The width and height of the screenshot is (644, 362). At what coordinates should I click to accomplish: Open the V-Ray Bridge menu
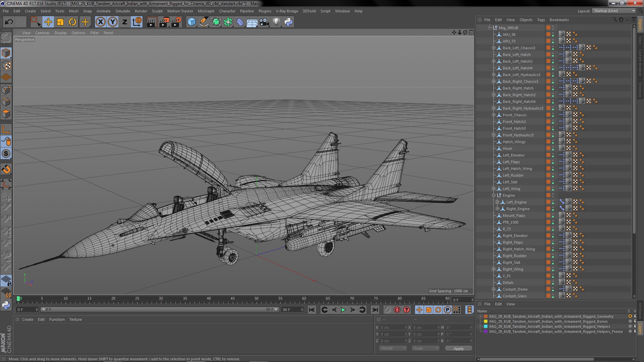coord(287,11)
